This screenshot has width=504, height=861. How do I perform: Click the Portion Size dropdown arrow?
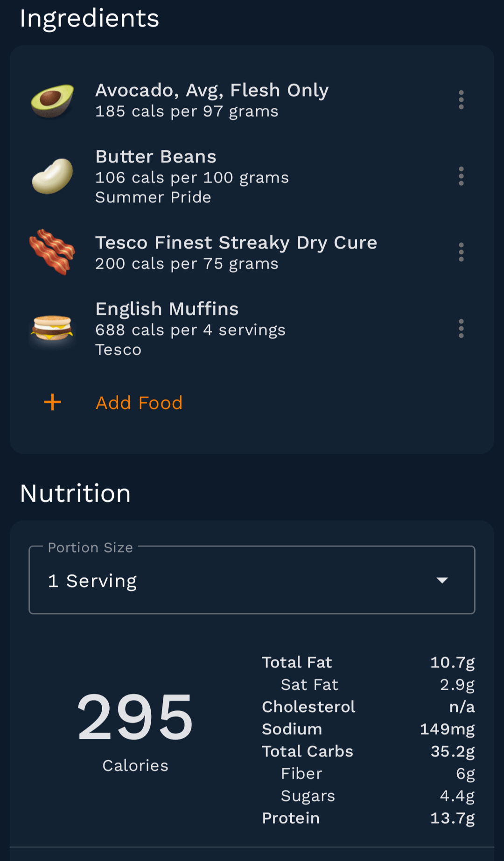(442, 580)
